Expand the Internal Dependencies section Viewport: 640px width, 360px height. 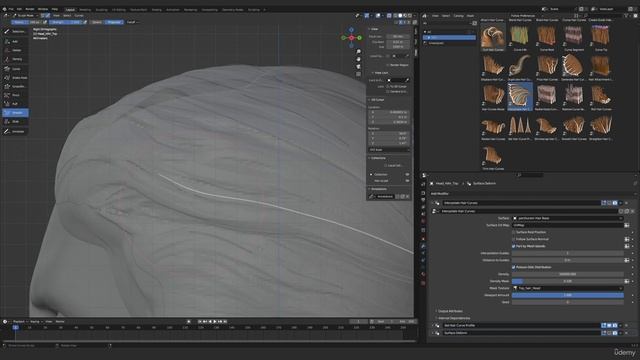pos(454,318)
